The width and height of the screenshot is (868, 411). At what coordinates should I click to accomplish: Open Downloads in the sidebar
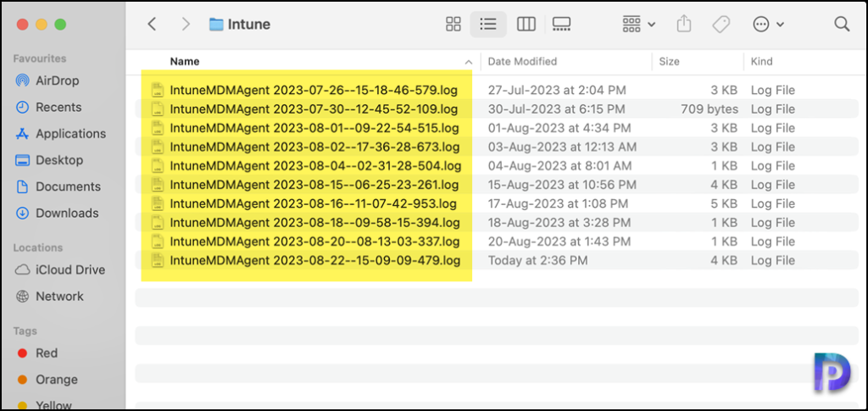pos(57,213)
